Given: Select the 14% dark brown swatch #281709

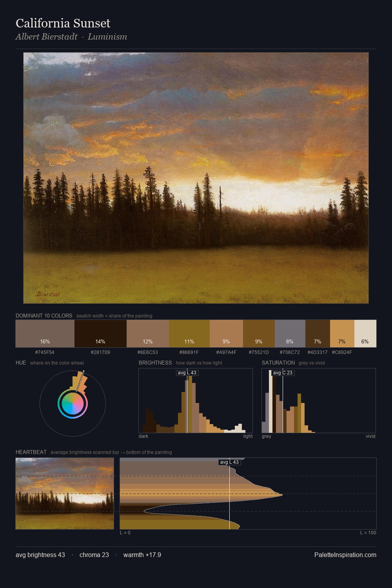Looking at the screenshot, I should [x=100, y=334].
